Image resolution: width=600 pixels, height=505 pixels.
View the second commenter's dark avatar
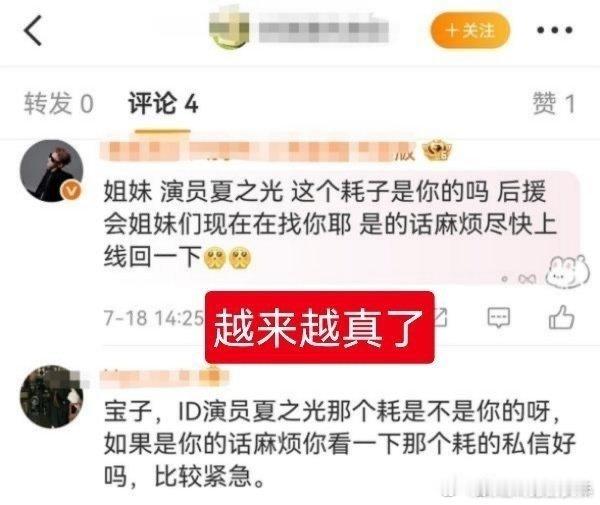click(52, 397)
